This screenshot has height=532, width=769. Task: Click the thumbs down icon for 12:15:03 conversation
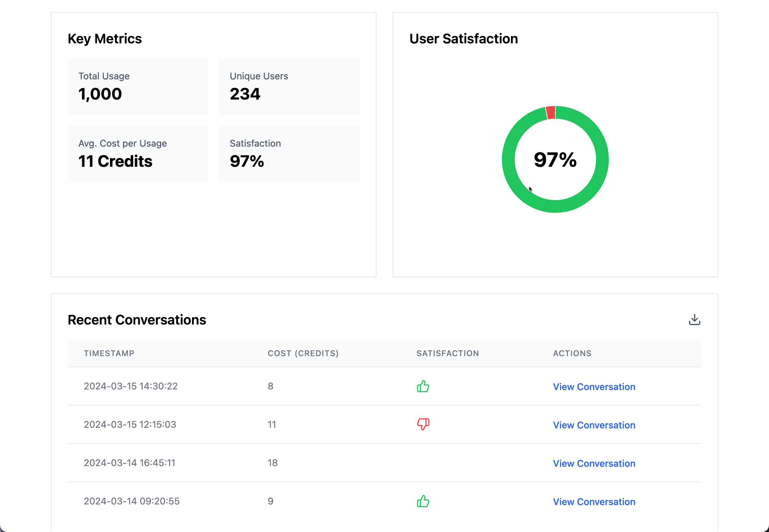423,424
